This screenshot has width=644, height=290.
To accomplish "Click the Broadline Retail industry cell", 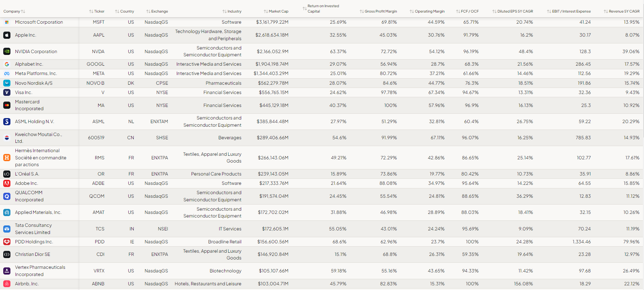I will click(x=225, y=242).
